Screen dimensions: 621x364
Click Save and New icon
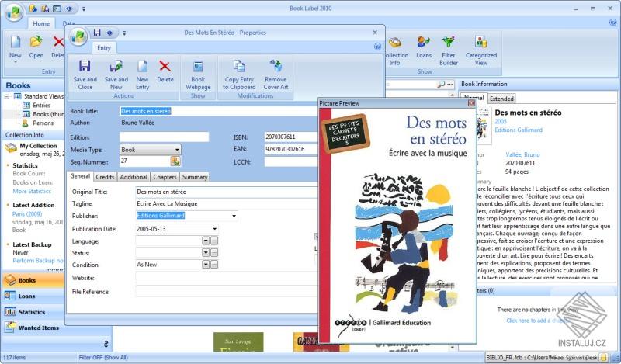coord(116,66)
